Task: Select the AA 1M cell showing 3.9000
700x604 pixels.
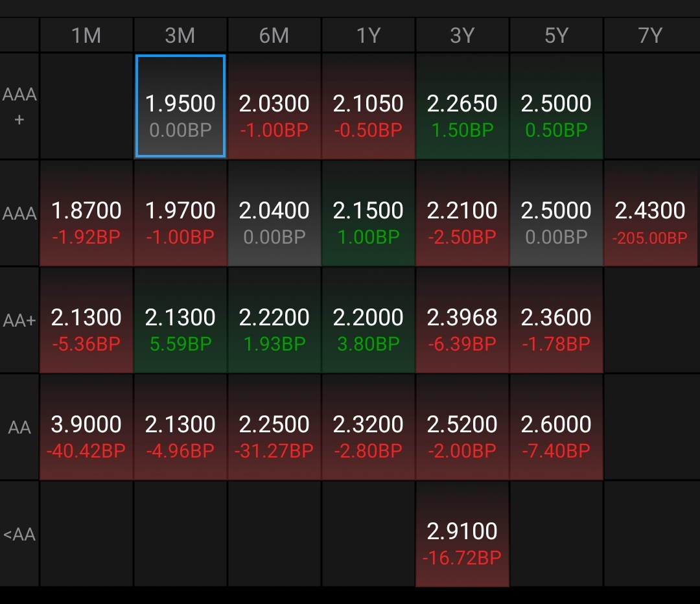Action: (x=86, y=427)
